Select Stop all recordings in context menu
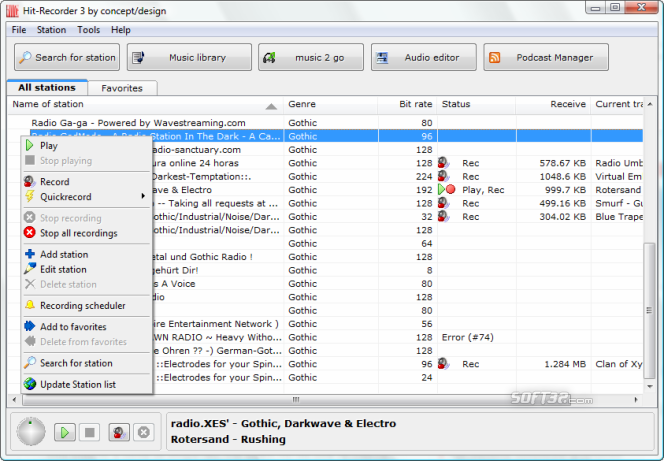Screen dimensions: 664x461 87,233
